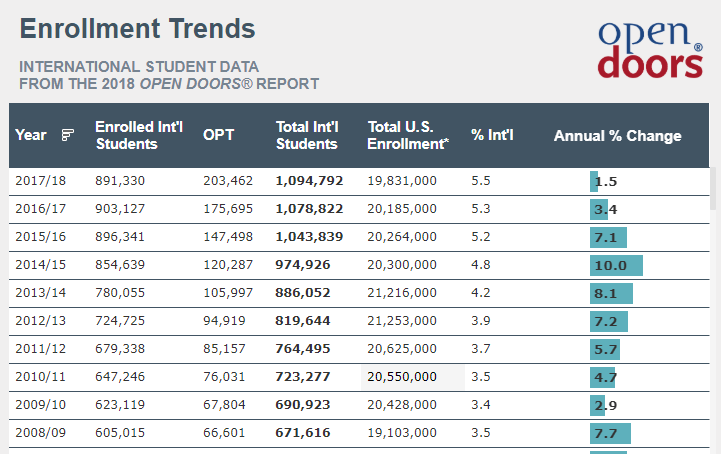The width and height of the screenshot is (721, 454).
Task: Click the 2012/13 year row label
Action: [x=41, y=321]
